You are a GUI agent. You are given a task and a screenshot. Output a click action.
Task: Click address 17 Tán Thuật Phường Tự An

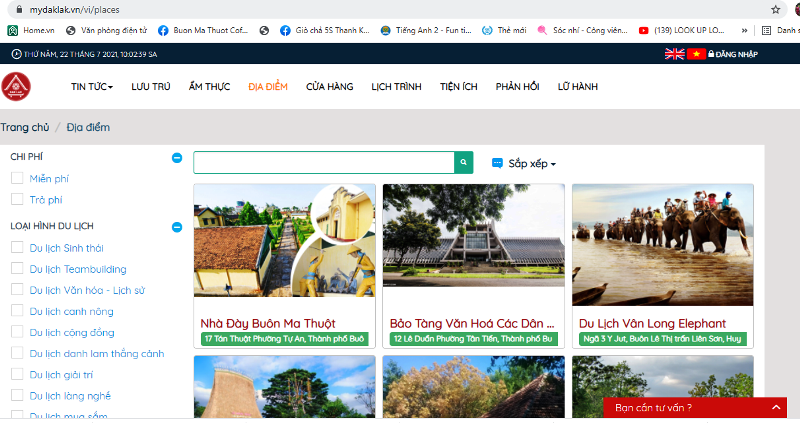285,339
